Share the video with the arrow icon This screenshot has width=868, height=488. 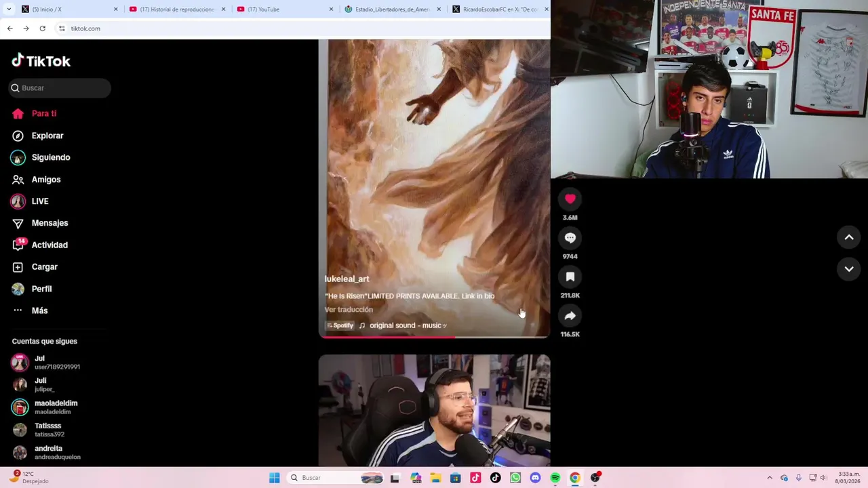coord(570,316)
